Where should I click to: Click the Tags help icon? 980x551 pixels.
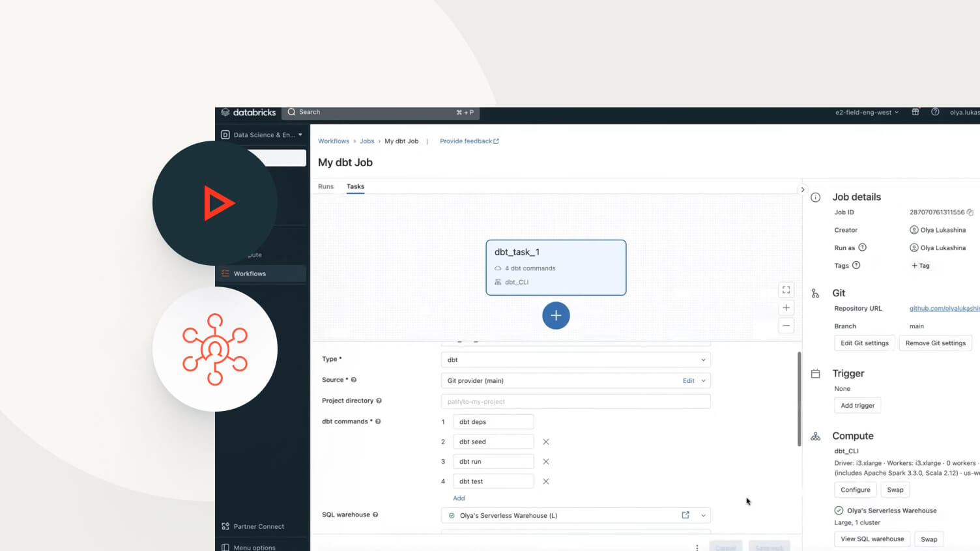tap(856, 265)
